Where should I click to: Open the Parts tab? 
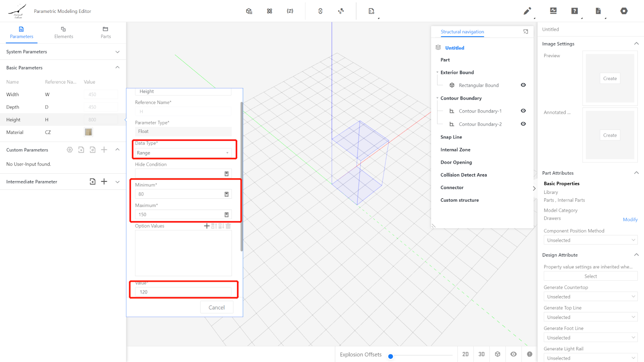click(105, 33)
